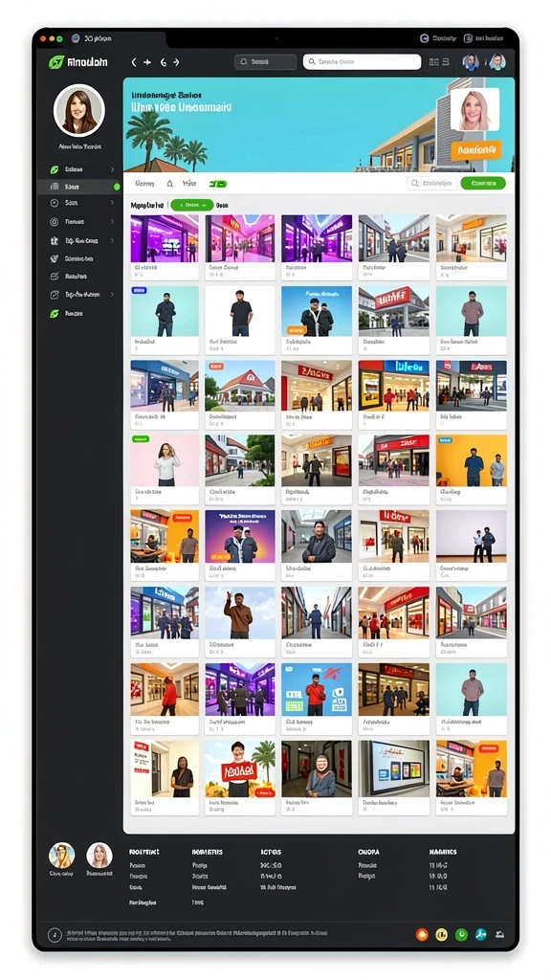Open first purple storefront thumbnail
551x980 pixels.
(x=165, y=238)
